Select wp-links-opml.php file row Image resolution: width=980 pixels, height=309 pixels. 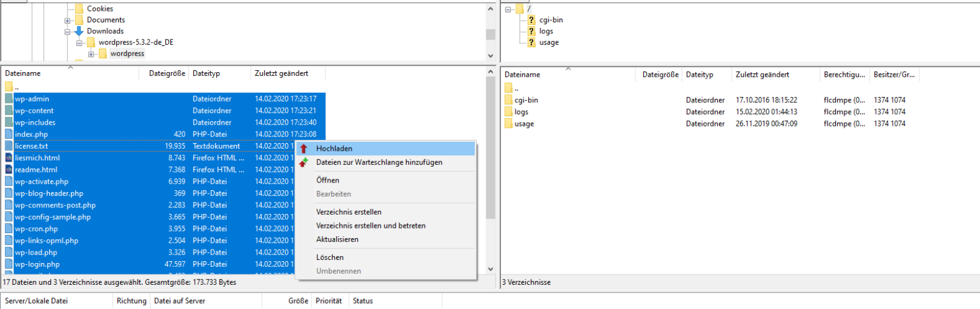163,241
